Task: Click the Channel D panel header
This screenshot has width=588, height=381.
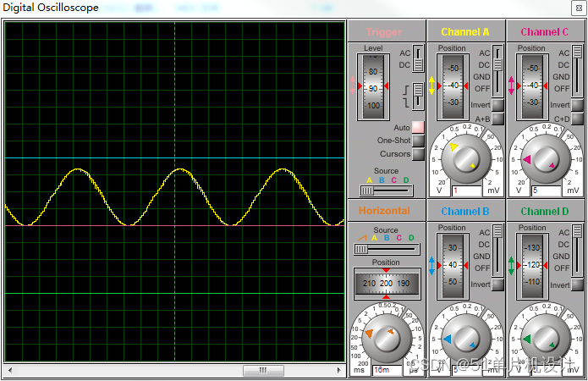Action: tap(546, 211)
